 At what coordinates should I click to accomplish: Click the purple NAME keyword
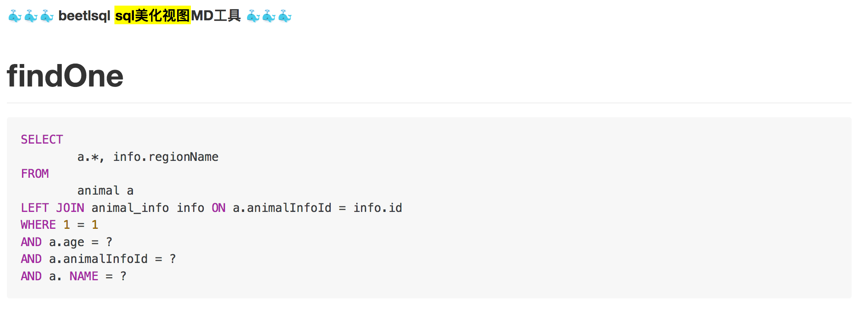tap(84, 276)
